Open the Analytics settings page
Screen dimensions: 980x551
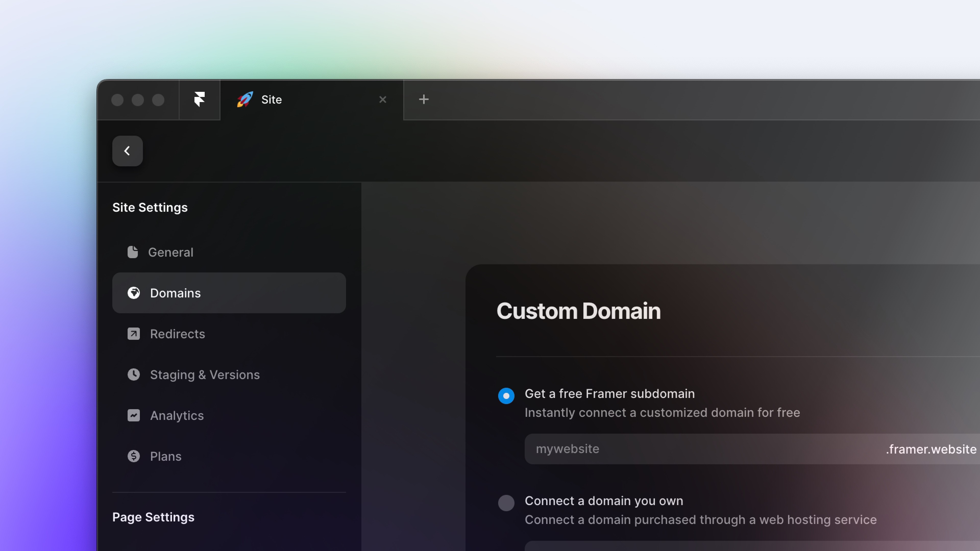click(177, 415)
